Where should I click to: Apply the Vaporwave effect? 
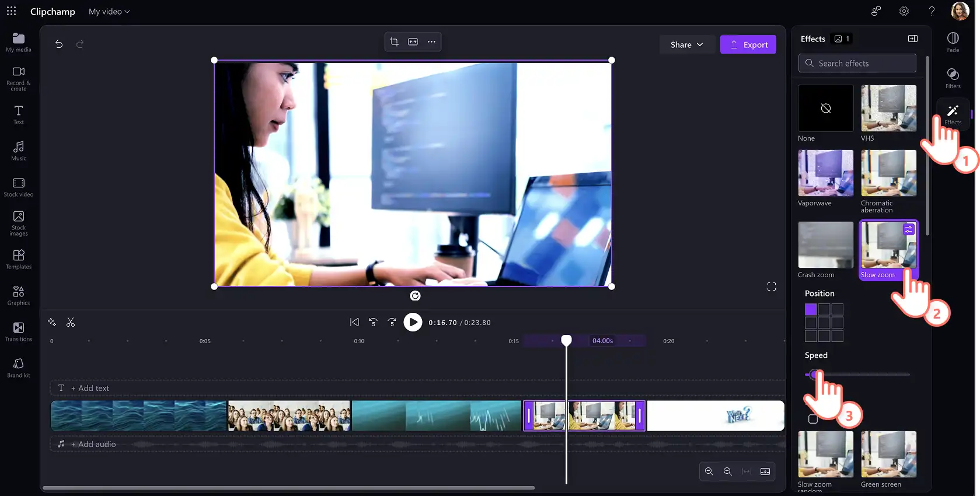(x=826, y=173)
